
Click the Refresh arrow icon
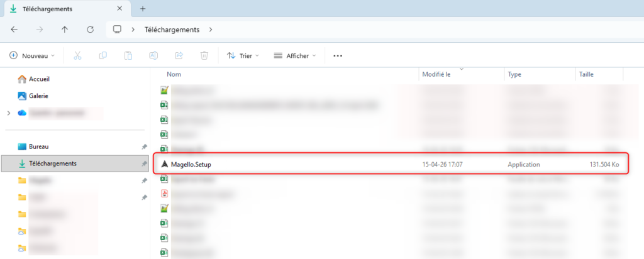90,30
